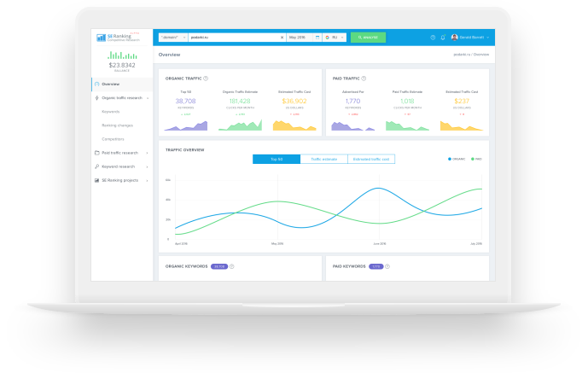The height and width of the screenshot is (373, 588).
Task: Click the 181,428 clicks per month value
Action: pos(240,102)
